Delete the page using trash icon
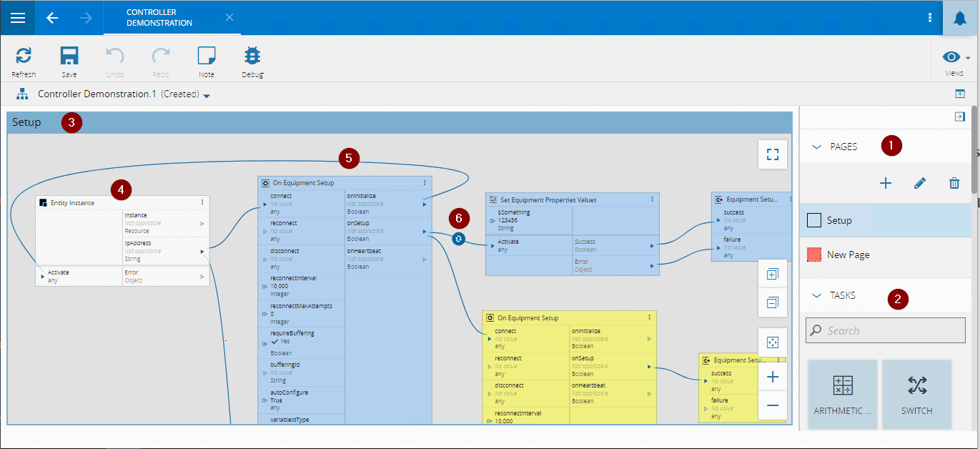 point(954,183)
